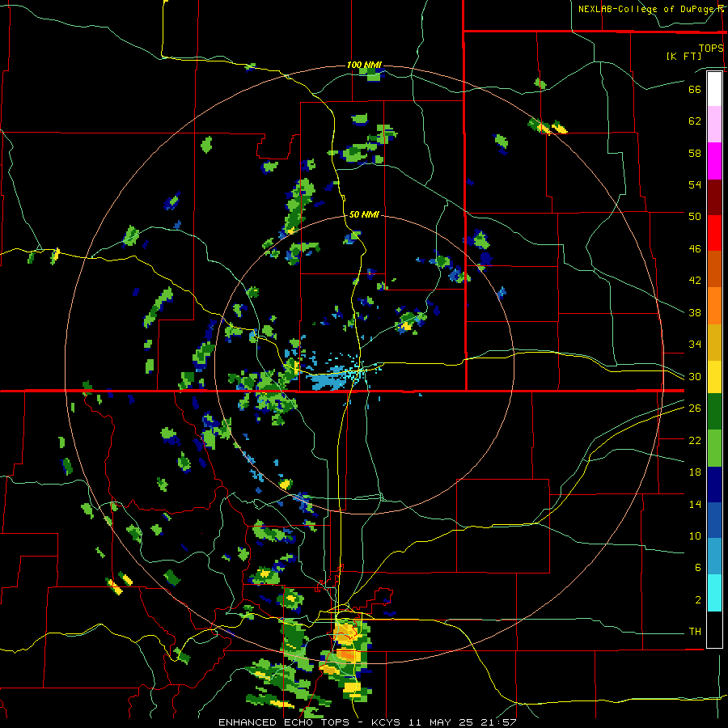Click the legend value 34
The width and height of the screenshot is (728, 728).
[x=695, y=344]
